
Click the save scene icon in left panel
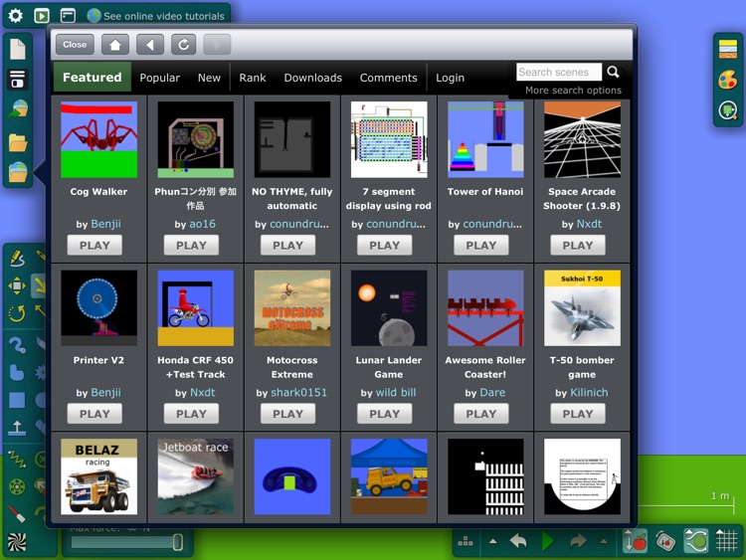click(x=18, y=80)
